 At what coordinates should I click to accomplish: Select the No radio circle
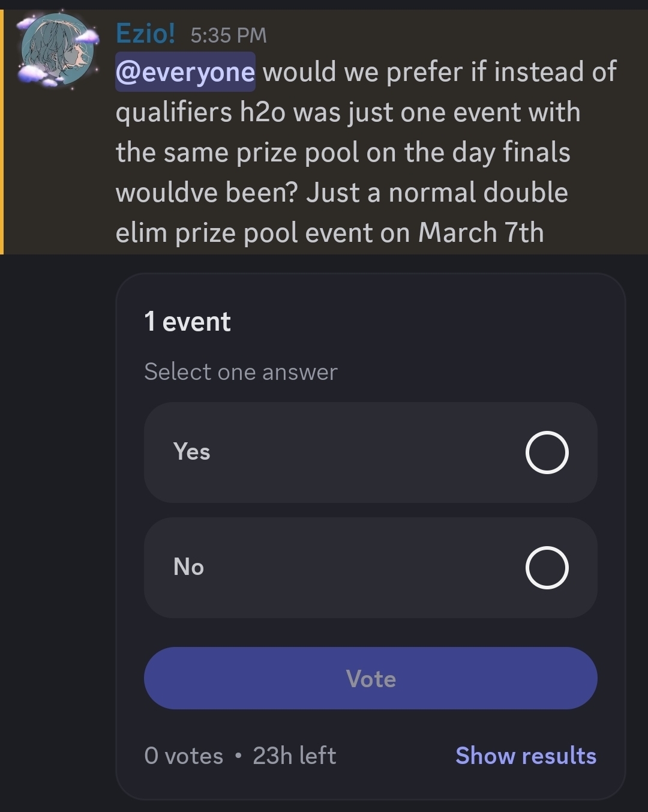pyautogui.click(x=547, y=568)
